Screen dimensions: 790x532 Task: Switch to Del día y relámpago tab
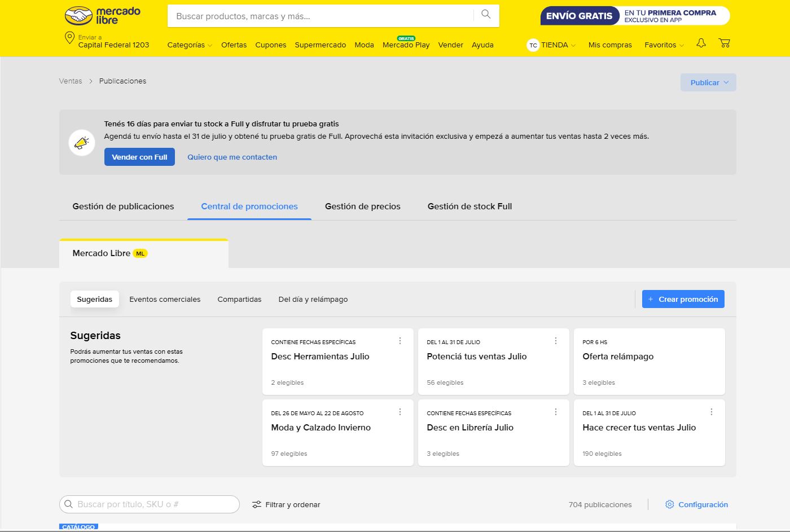(313, 300)
